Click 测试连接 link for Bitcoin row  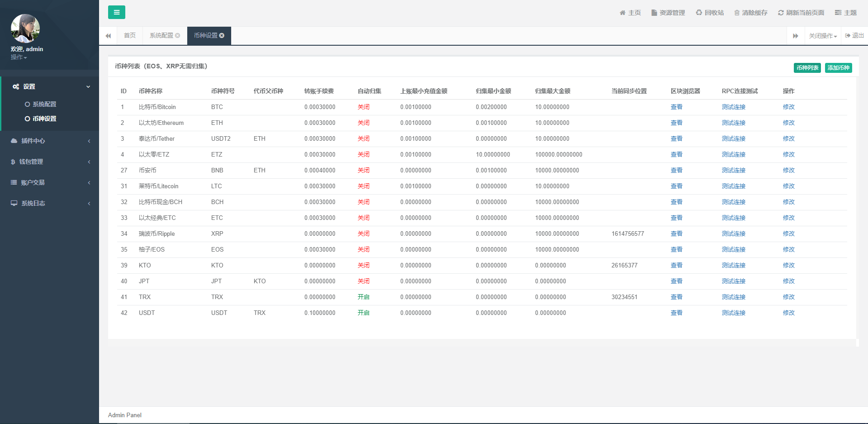(733, 107)
